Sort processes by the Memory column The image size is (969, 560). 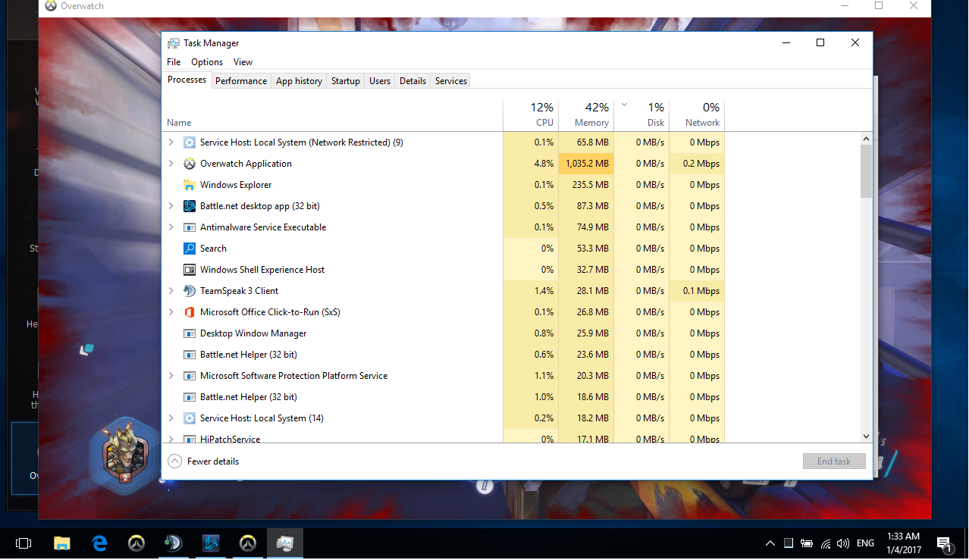586,114
